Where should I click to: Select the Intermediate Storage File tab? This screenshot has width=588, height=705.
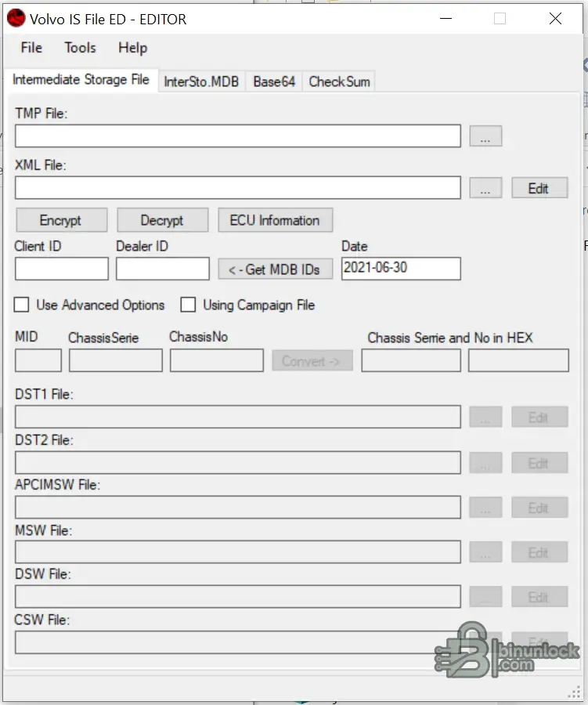click(x=81, y=80)
